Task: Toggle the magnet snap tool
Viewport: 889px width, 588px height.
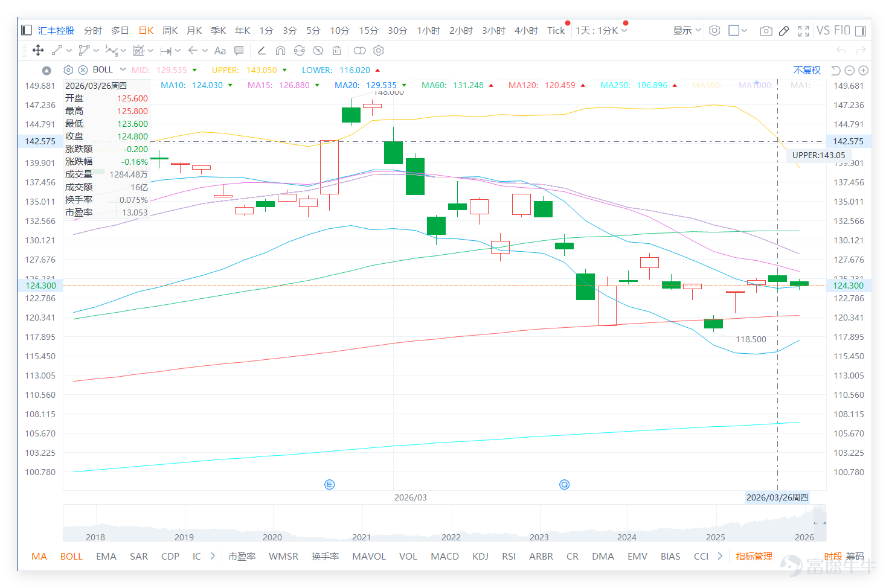Action: pos(280,51)
